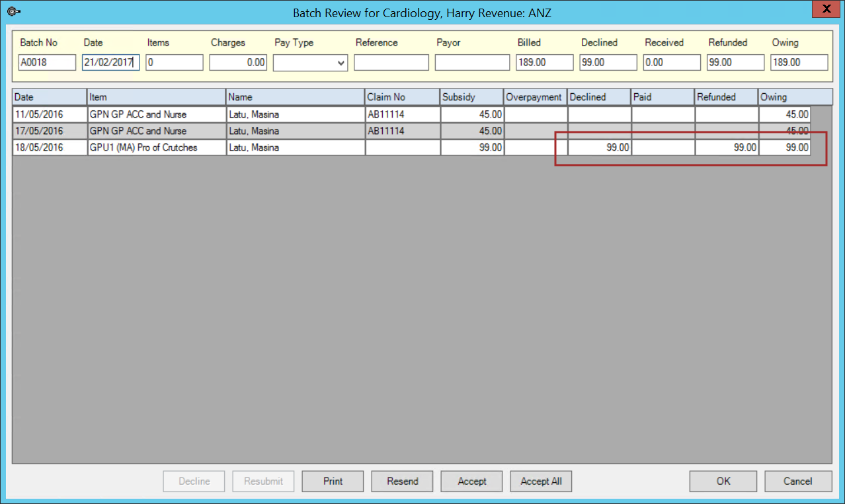Click the header Declined field showing 99.00
Viewport: 845px width, 504px height.
coord(608,63)
